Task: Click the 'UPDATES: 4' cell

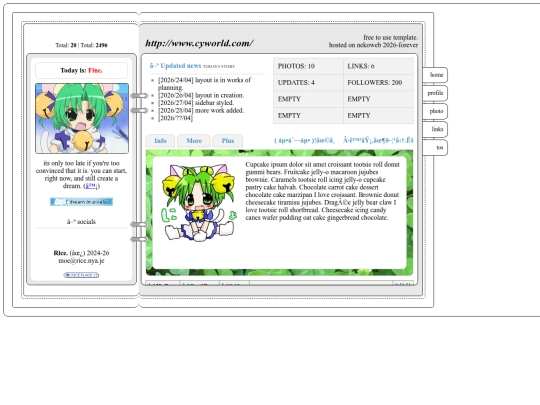Action: click(308, 83)
